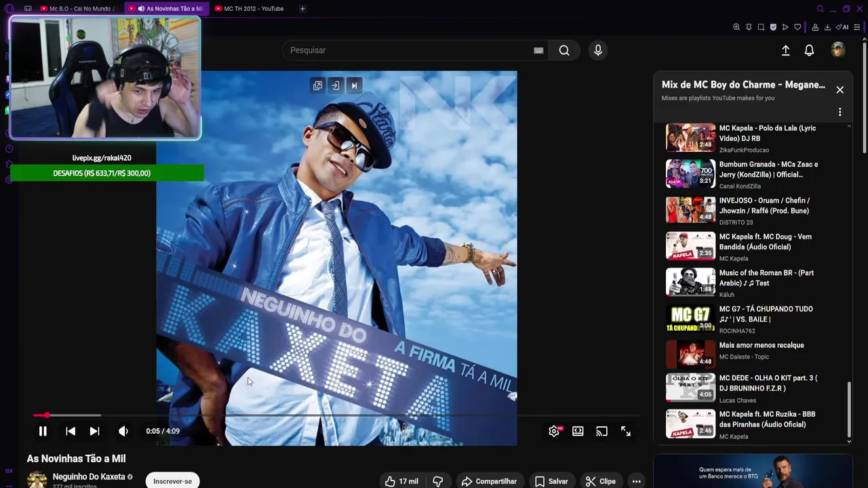Open the on-screen keyboard in search box
The image size is (868, 488).
click(x=538, y=50)
